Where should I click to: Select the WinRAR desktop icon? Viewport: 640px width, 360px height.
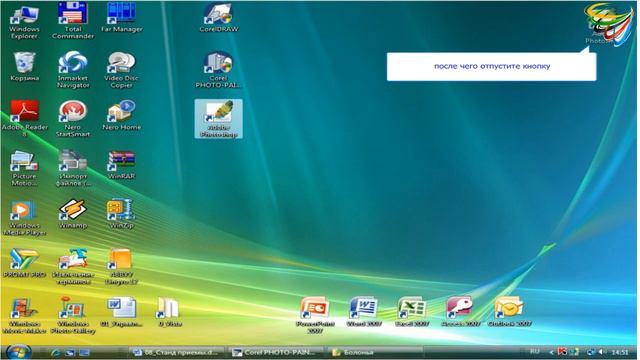coord(121,165)
